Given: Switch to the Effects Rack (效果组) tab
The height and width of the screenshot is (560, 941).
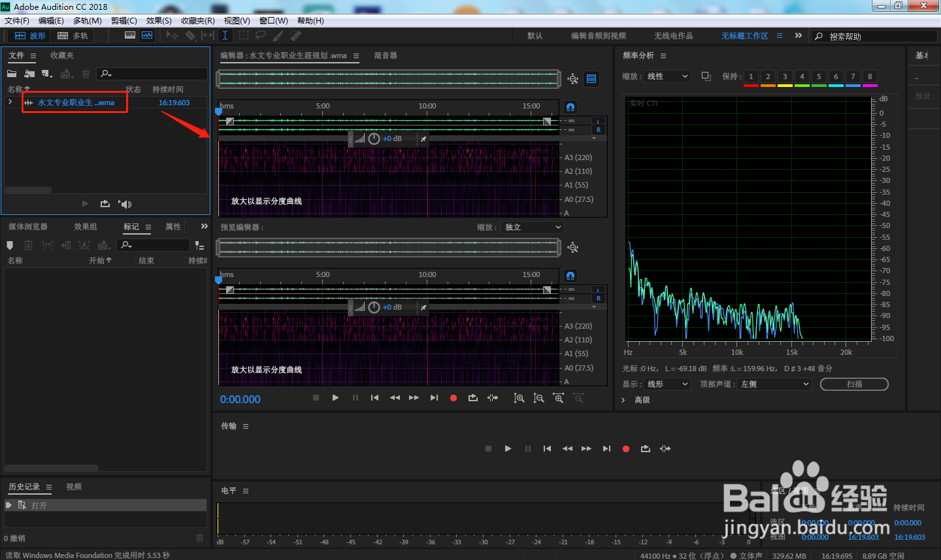Looking at the screenshot, I should 86,227.
